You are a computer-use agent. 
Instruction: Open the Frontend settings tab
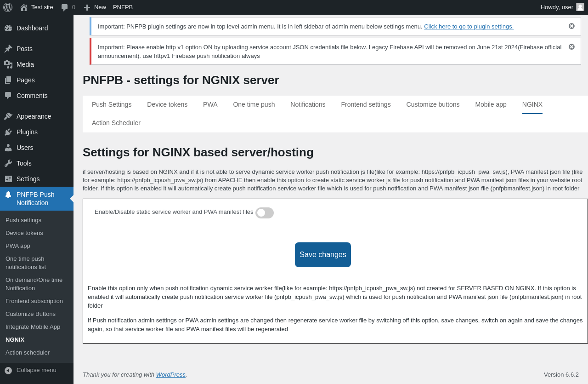tap(366, 104)
